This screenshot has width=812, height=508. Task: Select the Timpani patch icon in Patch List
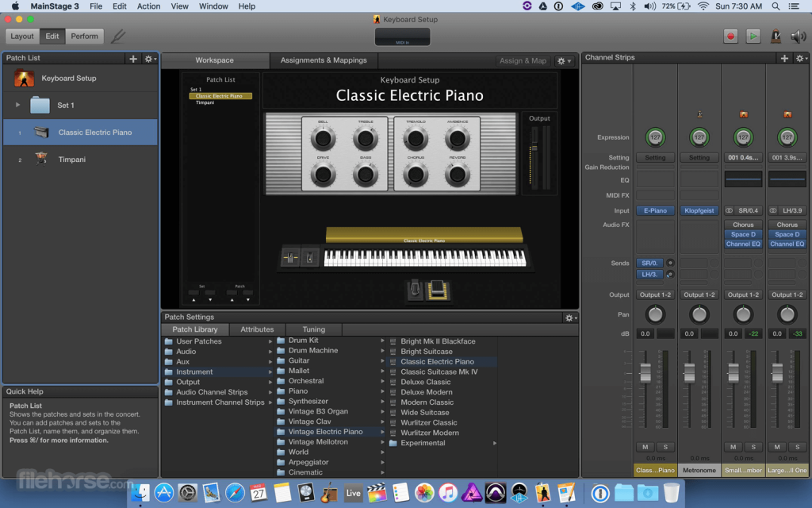tap(41, 160)
